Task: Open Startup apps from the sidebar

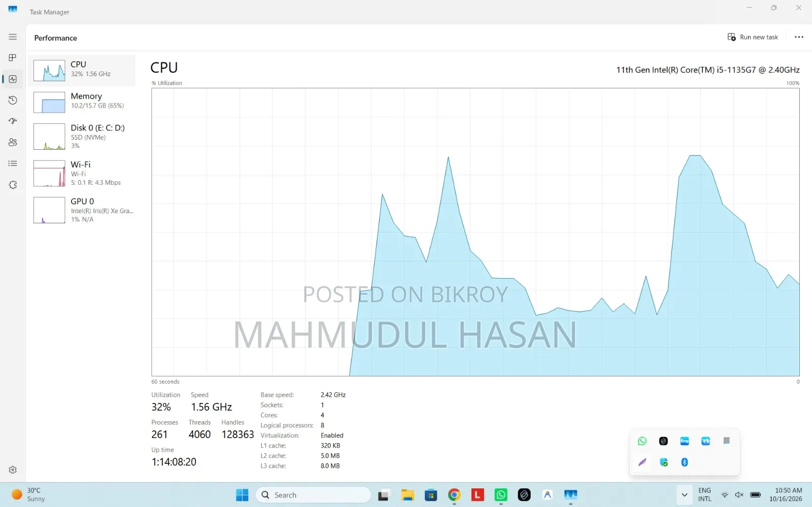Action: [13, 121]
